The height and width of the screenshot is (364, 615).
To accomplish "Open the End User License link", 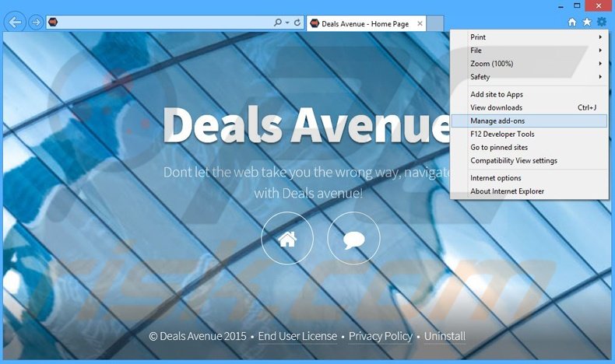I will 297,336.
